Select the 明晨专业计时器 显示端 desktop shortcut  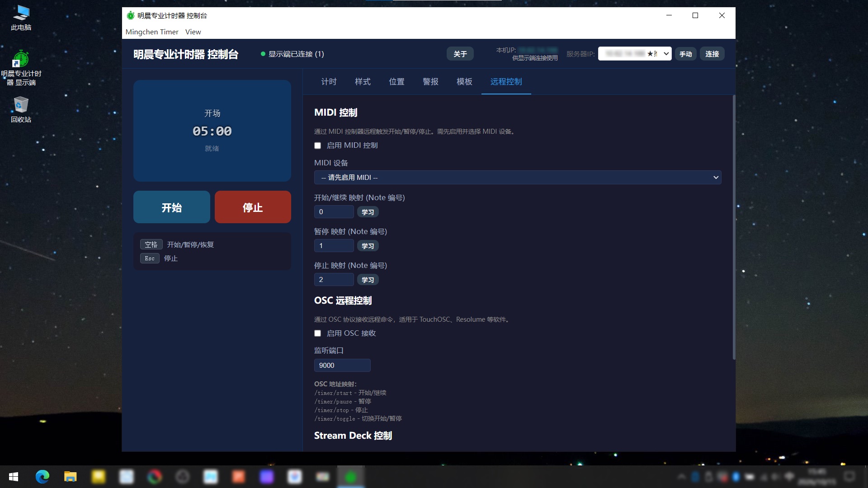21,68
